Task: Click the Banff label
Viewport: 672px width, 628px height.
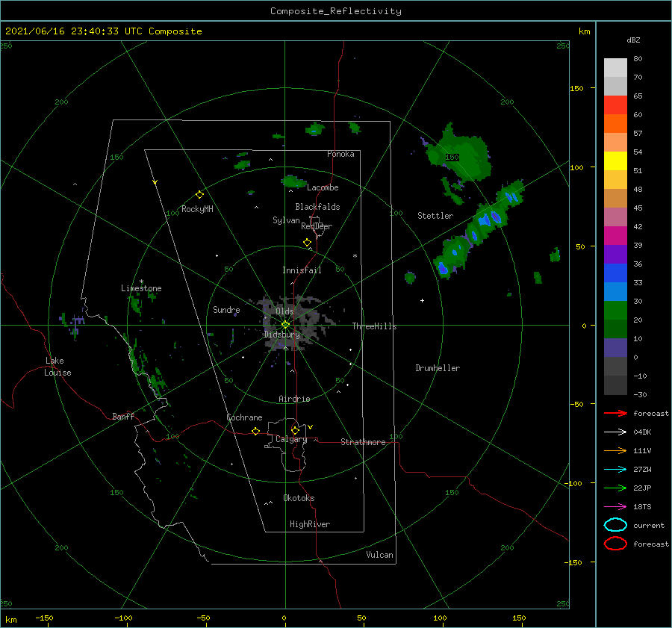Action: click(x=123, y=416)
